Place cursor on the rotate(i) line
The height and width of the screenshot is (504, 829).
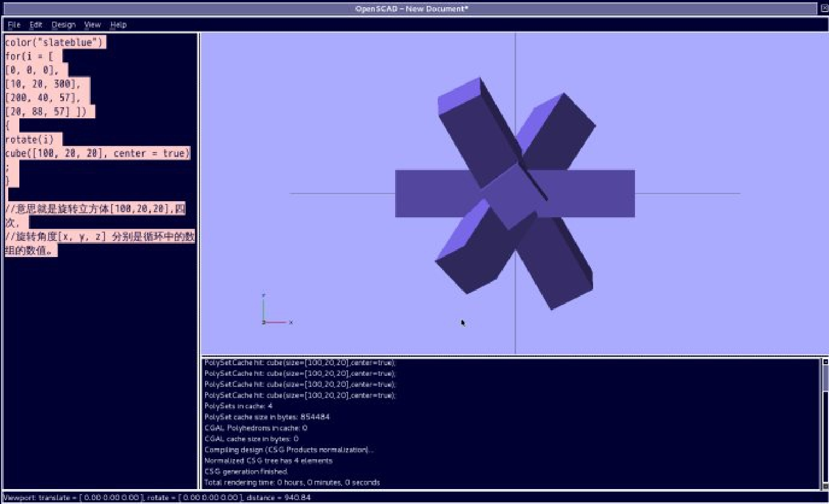[x=30, y=139]
